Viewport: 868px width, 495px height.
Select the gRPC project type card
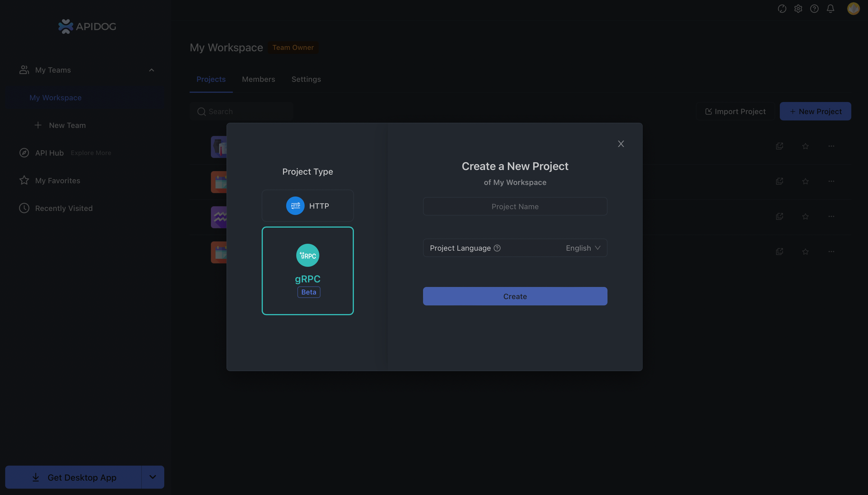pos(307,271)
